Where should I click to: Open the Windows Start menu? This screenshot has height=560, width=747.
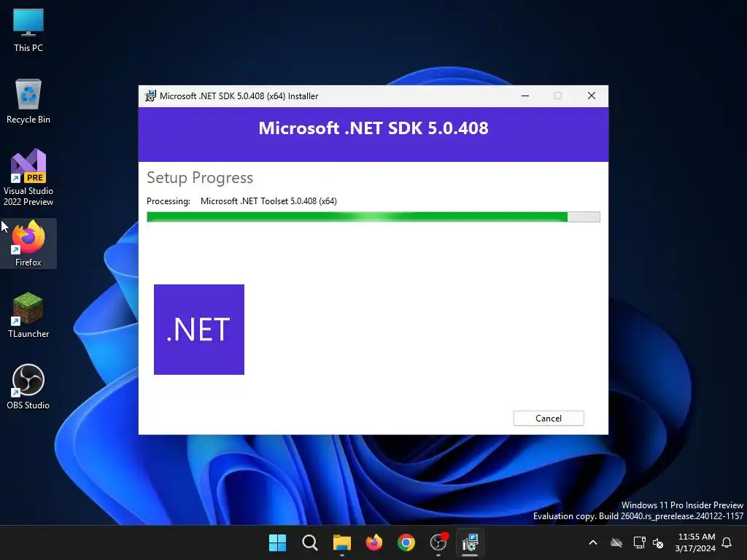pyautogui.click(x=277, y=542)
